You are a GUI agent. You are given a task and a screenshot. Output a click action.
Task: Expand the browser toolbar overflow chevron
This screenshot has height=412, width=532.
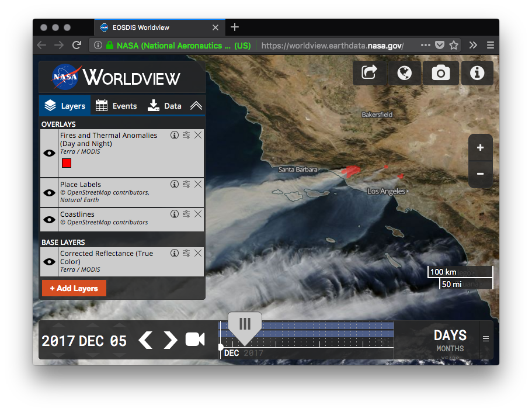click(473, 45)
